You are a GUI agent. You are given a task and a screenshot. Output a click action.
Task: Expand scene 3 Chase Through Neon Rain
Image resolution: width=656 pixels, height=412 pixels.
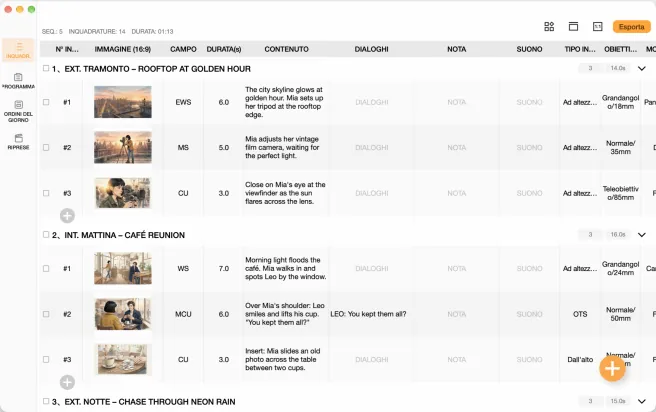click(641, 401)
